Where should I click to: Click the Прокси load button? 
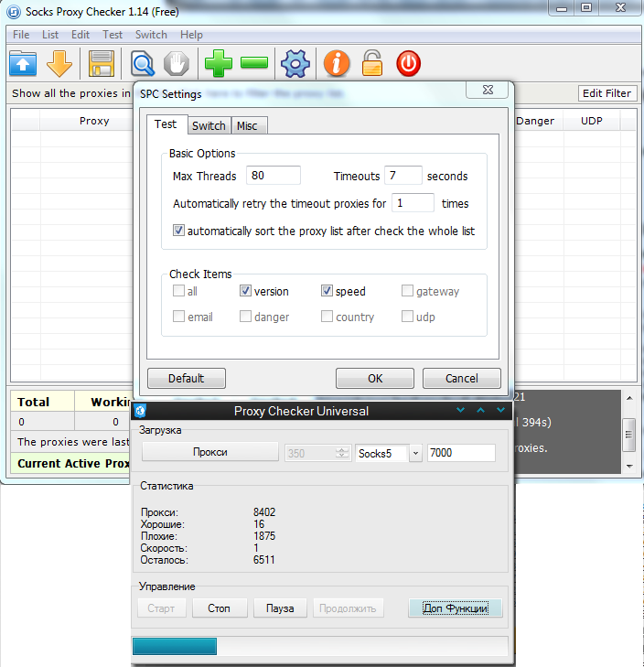point(210,452)
